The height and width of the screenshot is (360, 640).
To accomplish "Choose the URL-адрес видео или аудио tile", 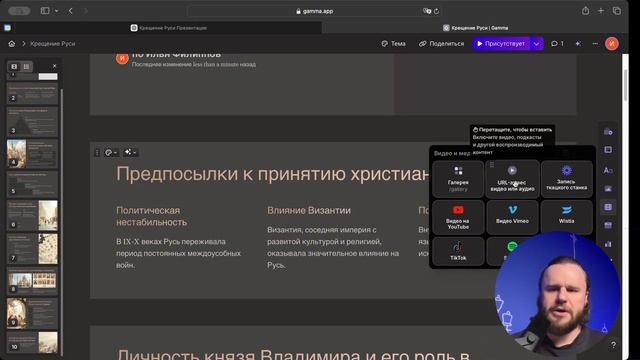I will tap(512, 179).
